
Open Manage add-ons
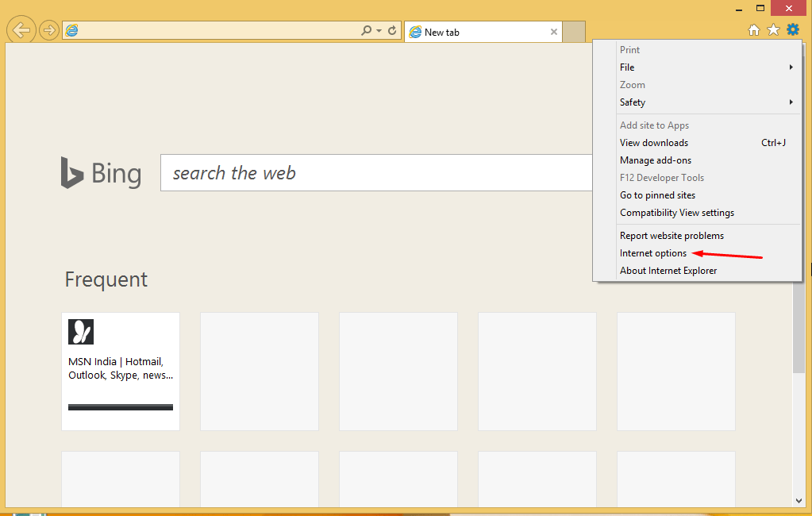click(708, 160)
